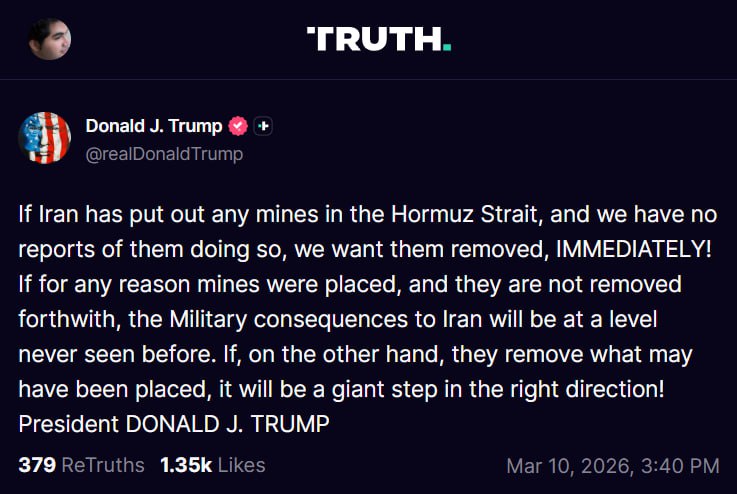Click the TRUTH logo in the header
The image size is (737, 494).
(378, 39)
